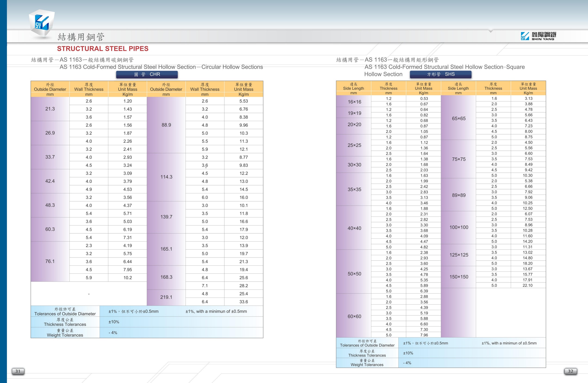Click the 60×60 side length cell
588x383 pixels.
[x=354, y=316]
